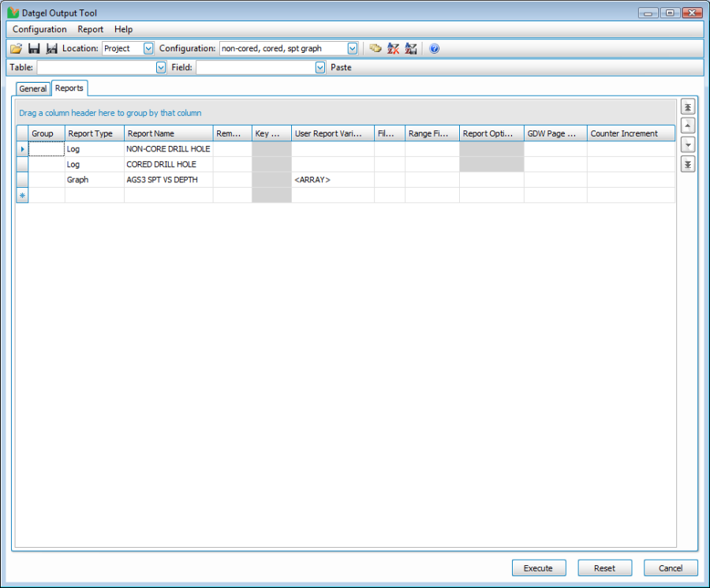Select the AGS3 SPT VS DEPTH report row
This screenshot has width=710, height=588.
[x=162, y=180]
